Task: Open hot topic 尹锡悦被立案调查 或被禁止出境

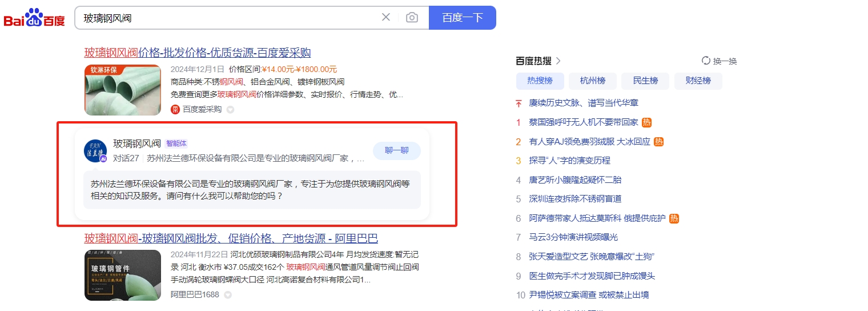Action: pos(589,295)
